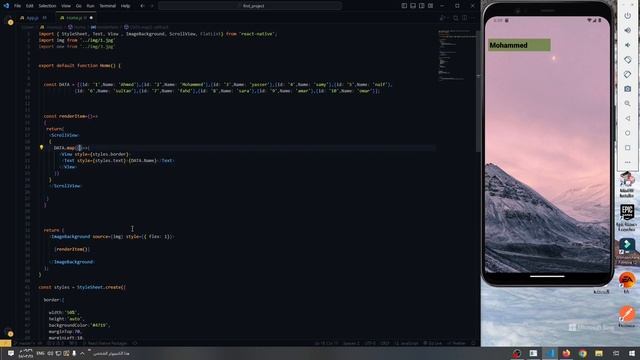
Task: Click the emulator Rotate Left button
Action: pos(627,60)
